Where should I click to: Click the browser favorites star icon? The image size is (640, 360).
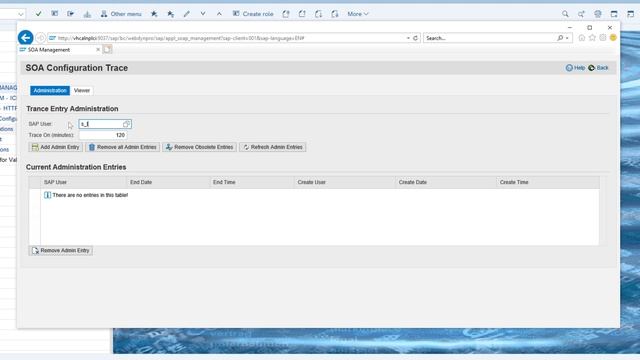[x=592, y=38]
